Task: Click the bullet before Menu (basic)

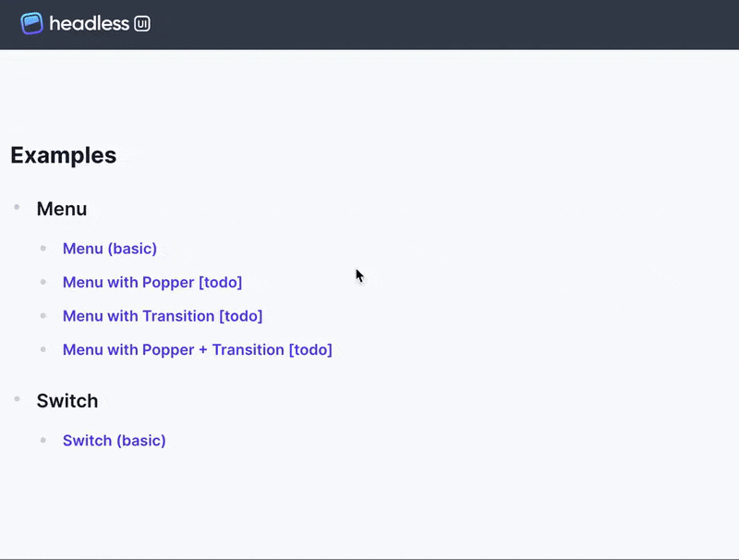Action: pyautogui.click(x=42, y=248)
